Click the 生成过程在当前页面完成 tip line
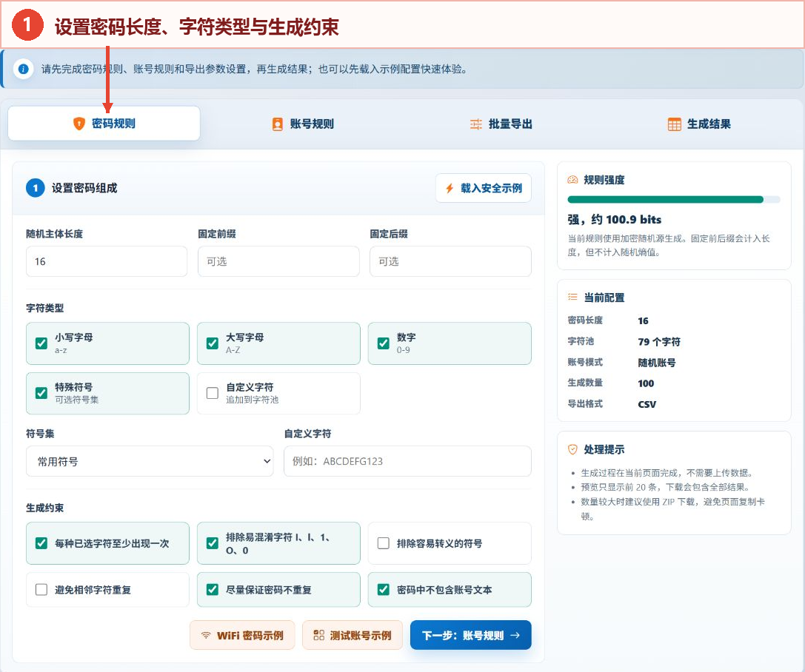Viewport: 805px width, 672px height. tap(667, 473)
